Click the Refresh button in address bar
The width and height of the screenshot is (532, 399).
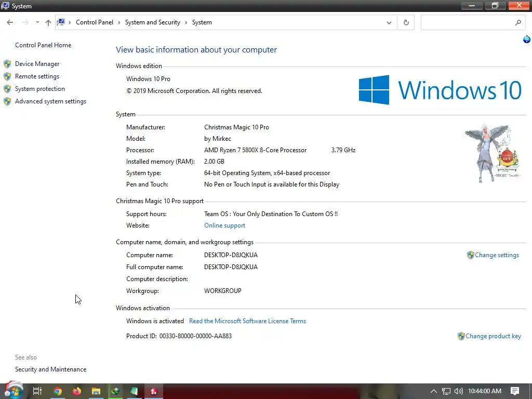[406, 23]
